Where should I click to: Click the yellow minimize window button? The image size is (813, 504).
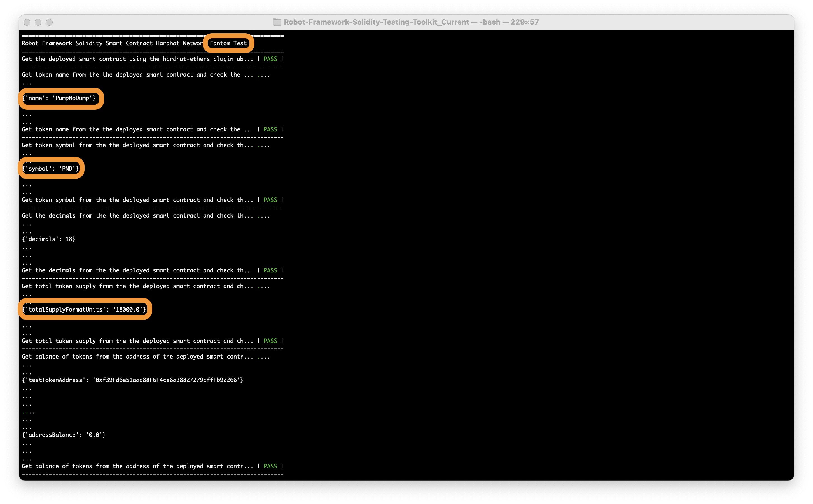[38, 22]
